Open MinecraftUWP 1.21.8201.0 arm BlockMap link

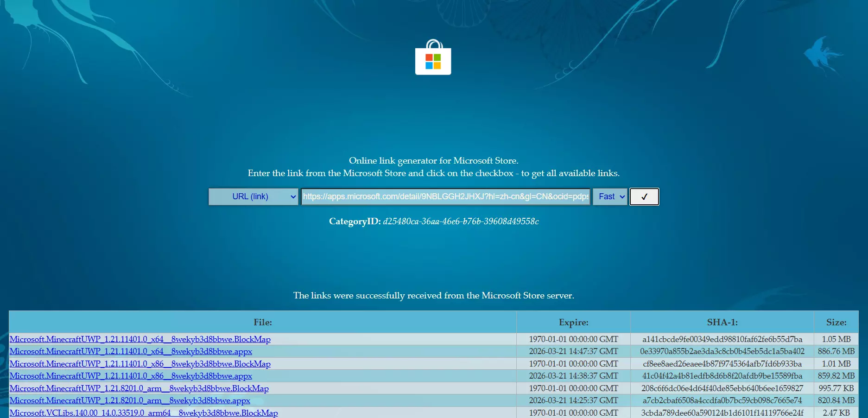139,388
